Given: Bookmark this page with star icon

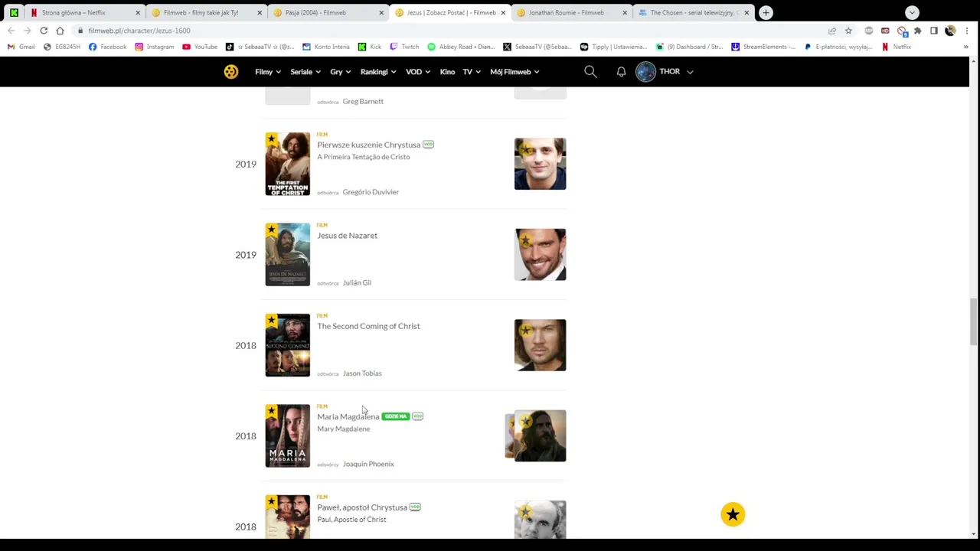Looking at the screenshot, I should (x=848, y=31).
